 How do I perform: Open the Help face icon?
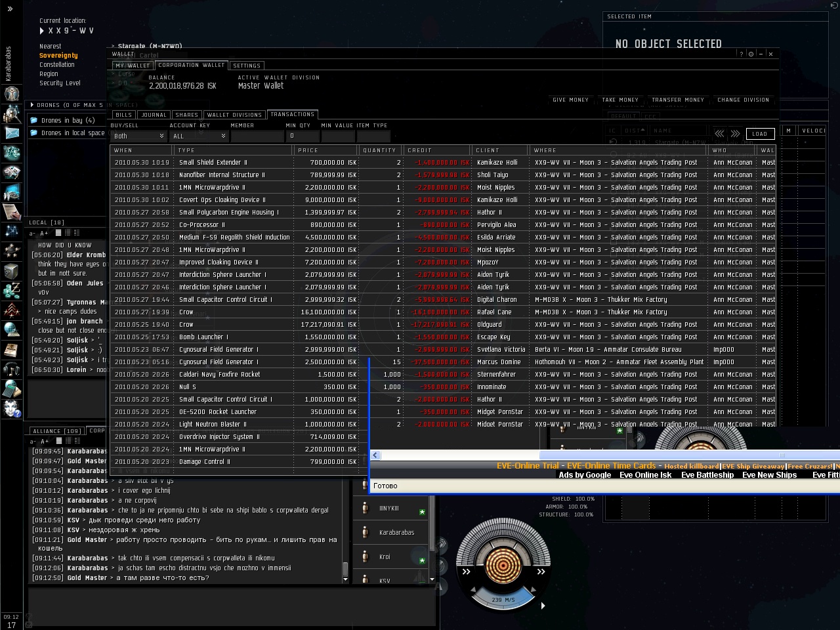(12, 408)
